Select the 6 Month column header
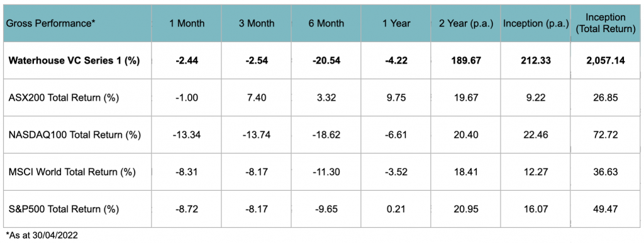 [326, 23]
